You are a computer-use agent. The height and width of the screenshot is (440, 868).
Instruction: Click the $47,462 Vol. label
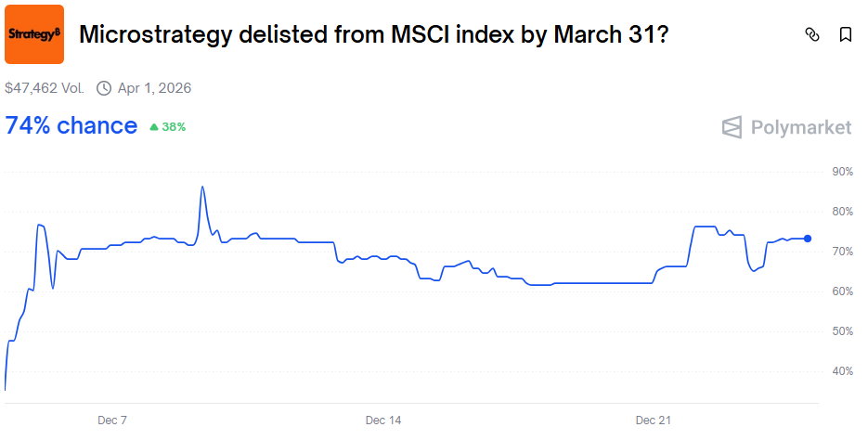tap(44, 88)
